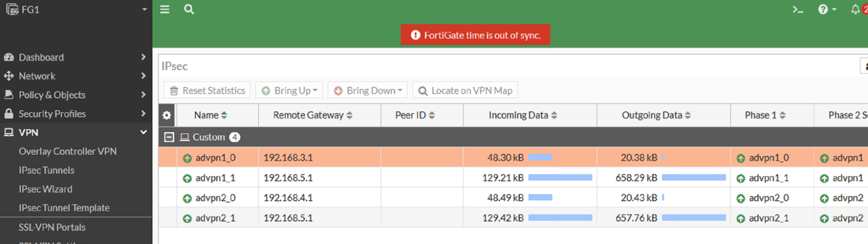
Task: Expand Security Profiles chevron
Action: pyautogui.click(x=143, y=114)
